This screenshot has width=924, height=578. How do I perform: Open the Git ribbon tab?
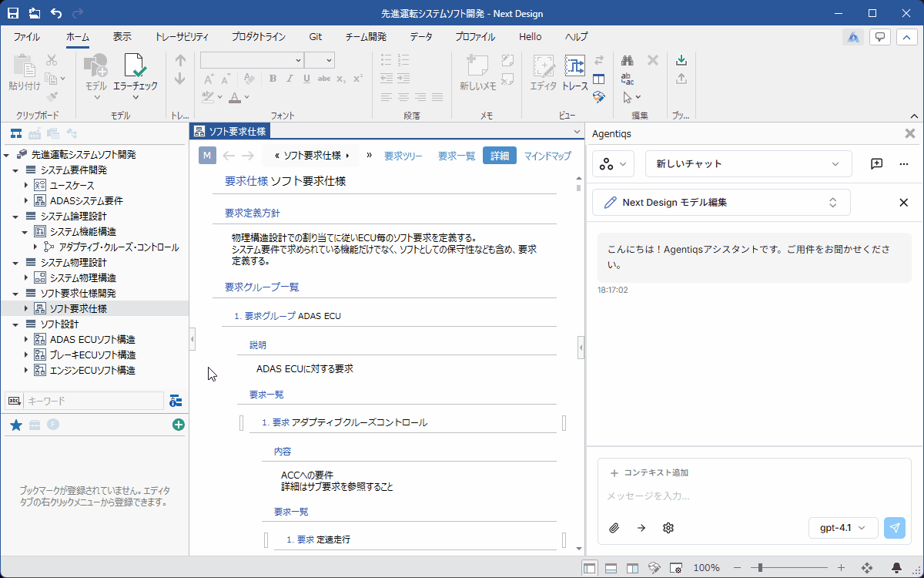tap(316, 37)
